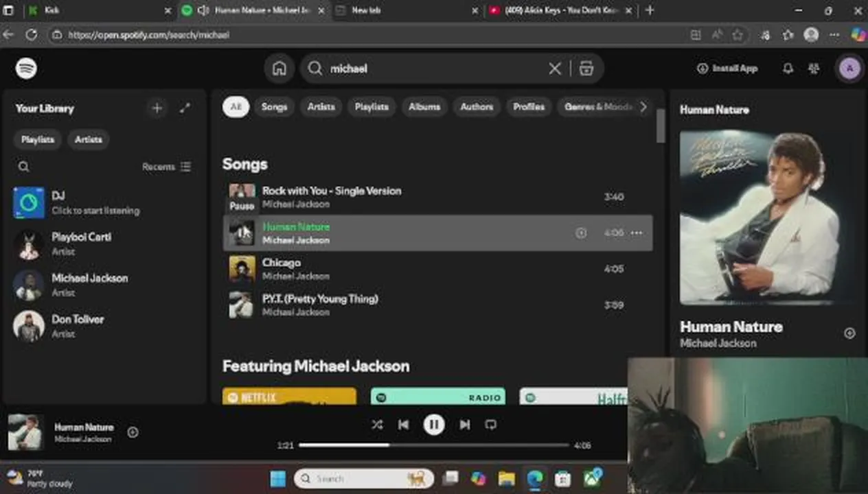The width and height of the screenshot is (868, 494).
Task: Filter library by Artists
Action: [x=88, y=139]
